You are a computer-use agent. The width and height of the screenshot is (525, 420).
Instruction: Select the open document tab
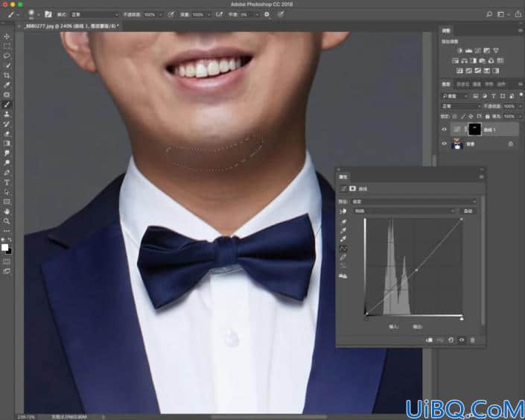71,26
